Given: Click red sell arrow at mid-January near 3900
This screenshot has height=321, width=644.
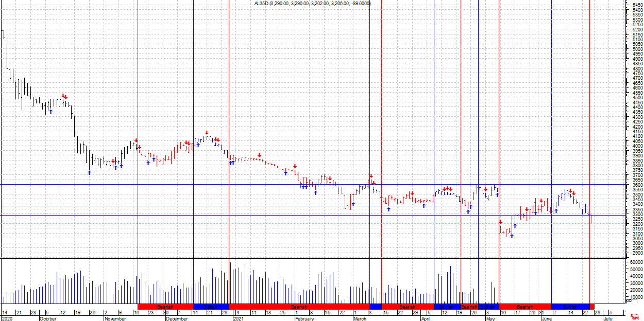Looking at the screenshot, I should coord(260,155).
